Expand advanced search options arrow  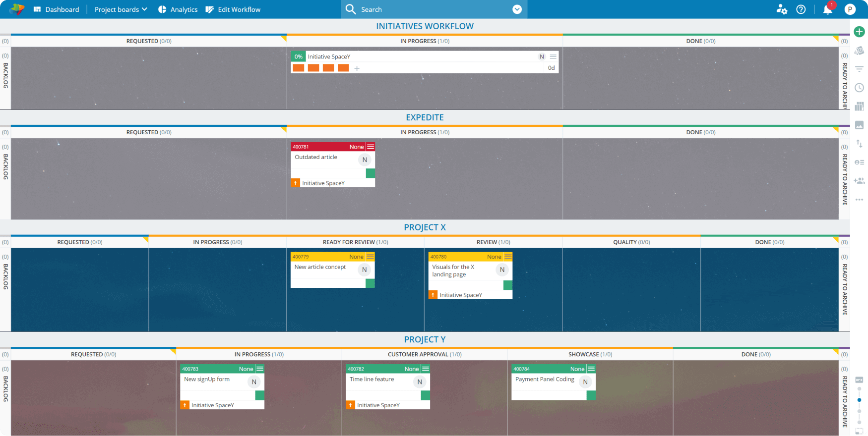[517, 9]
